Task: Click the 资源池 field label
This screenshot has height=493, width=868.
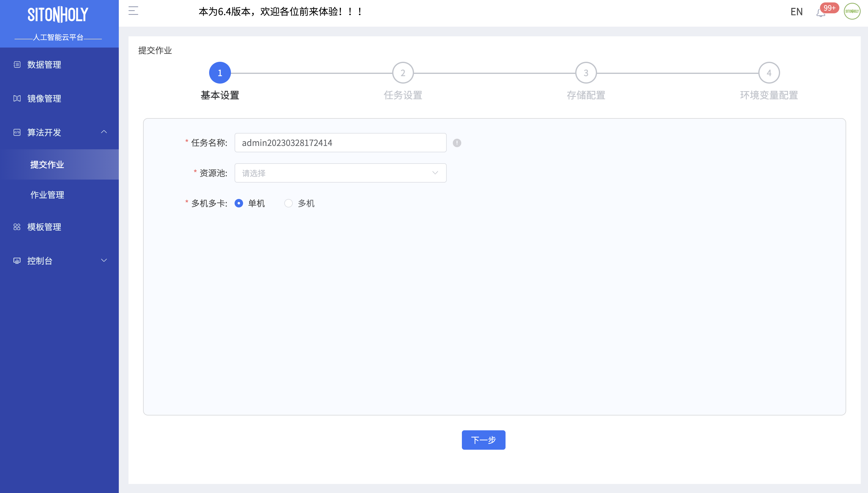Action: tap(213, 173)
